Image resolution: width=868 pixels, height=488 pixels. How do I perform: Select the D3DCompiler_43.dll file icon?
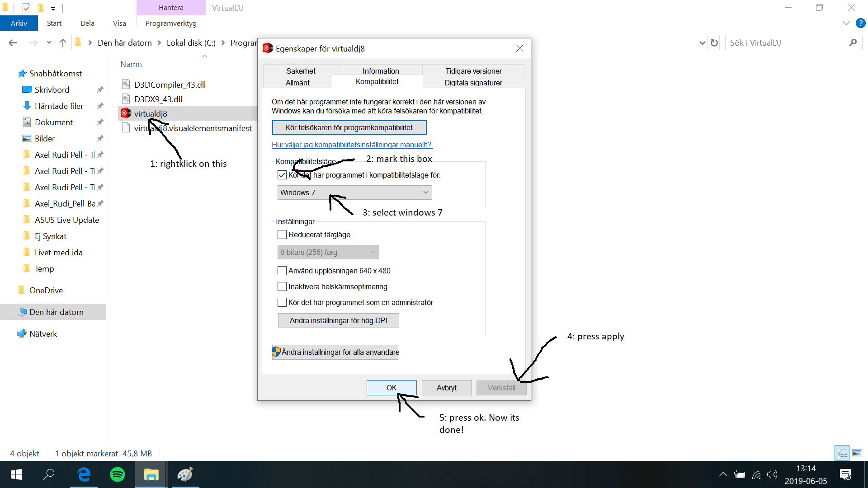[126, 84]
